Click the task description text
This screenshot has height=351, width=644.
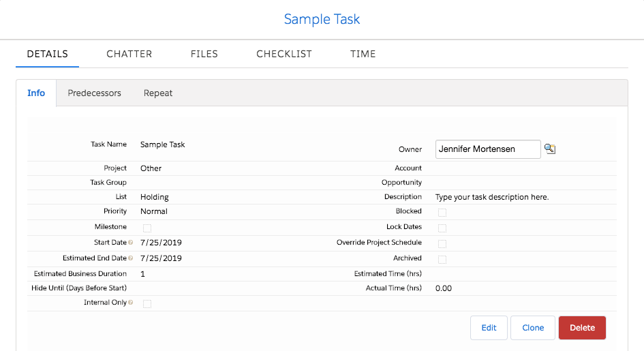pyautogui.click(x=492, y=197)
